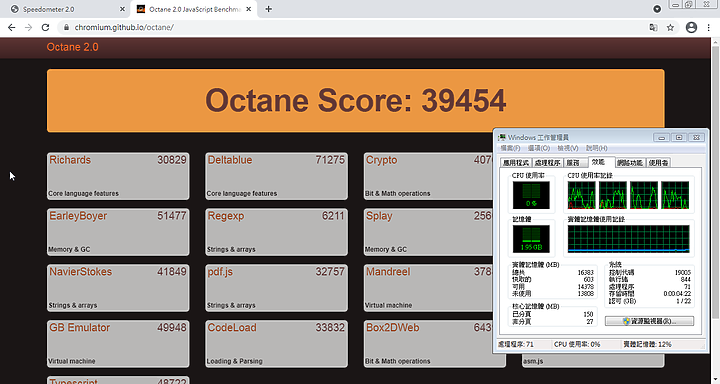Click the 總共 value 16383 in Task Manager

585,272
